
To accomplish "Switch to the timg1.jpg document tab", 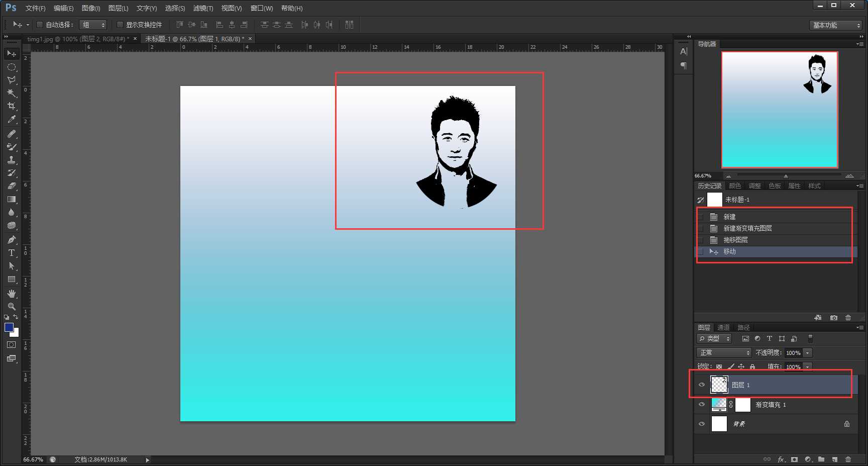I will [78, 39].
